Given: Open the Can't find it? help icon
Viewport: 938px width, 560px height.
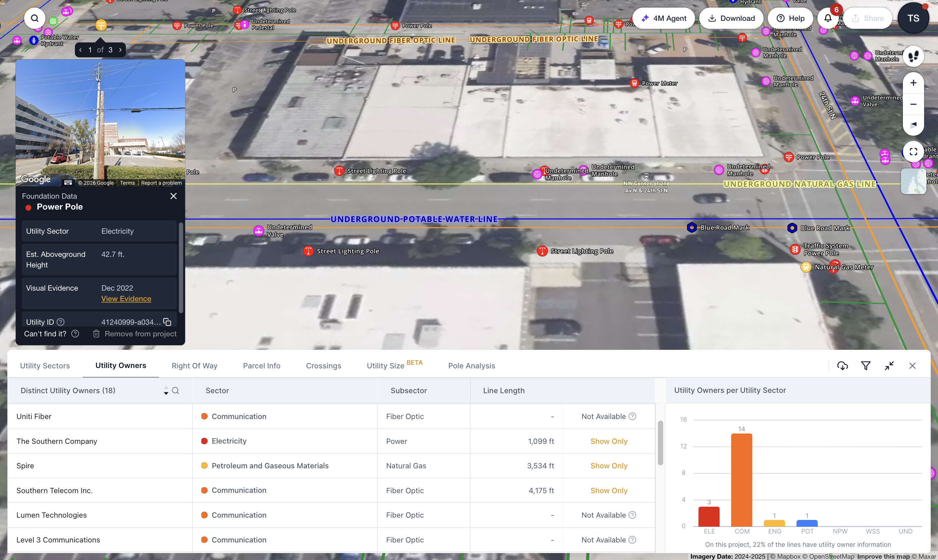Looking at the screenshot, I should (75, 334).
